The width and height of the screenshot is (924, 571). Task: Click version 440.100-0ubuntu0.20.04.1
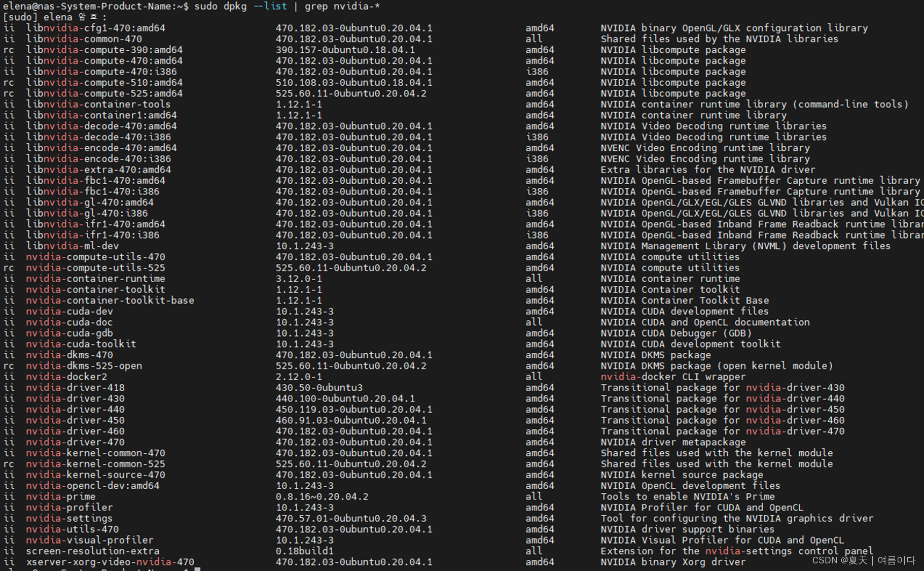[345, 399]
